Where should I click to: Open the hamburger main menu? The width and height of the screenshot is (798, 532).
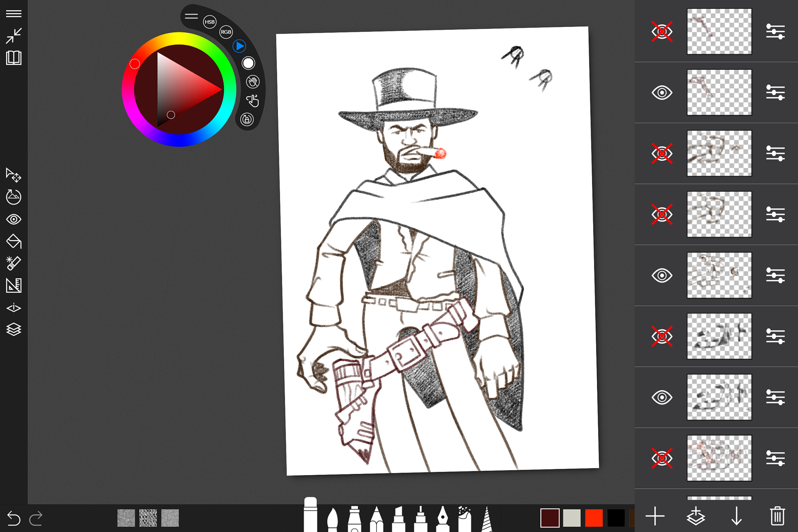click(14, 14)
